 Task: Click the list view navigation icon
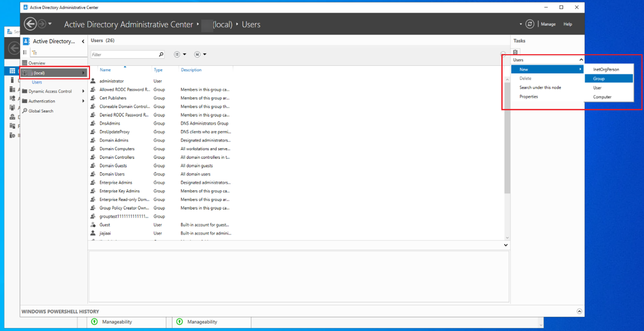[24, 52]
